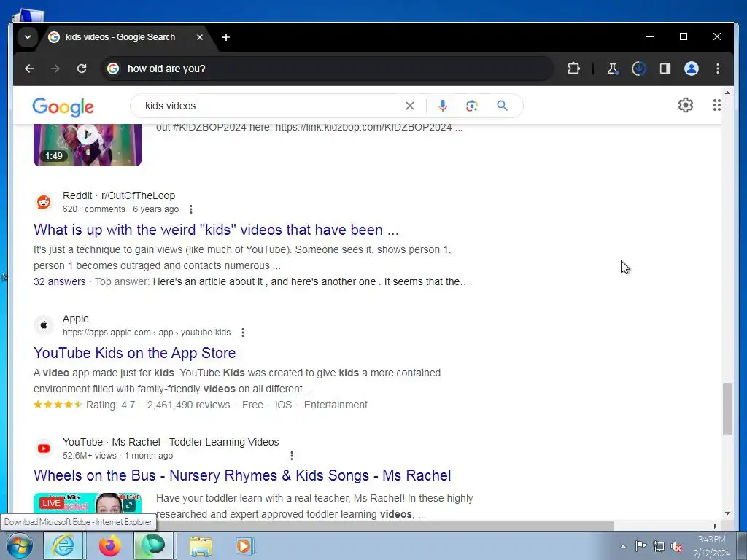Open the weird "kids" videos Reddit link

point(216,230)
